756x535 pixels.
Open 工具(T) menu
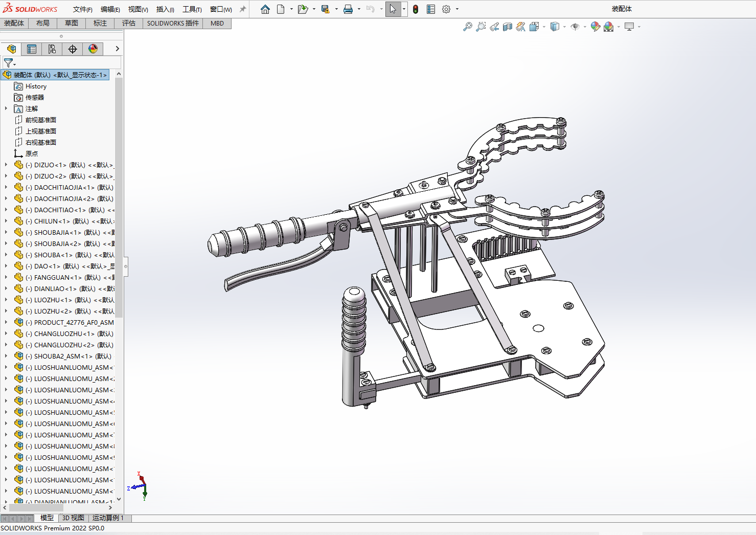192,10
